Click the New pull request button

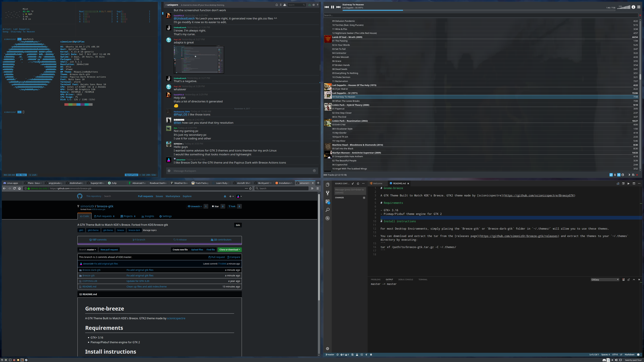point(109,250)
